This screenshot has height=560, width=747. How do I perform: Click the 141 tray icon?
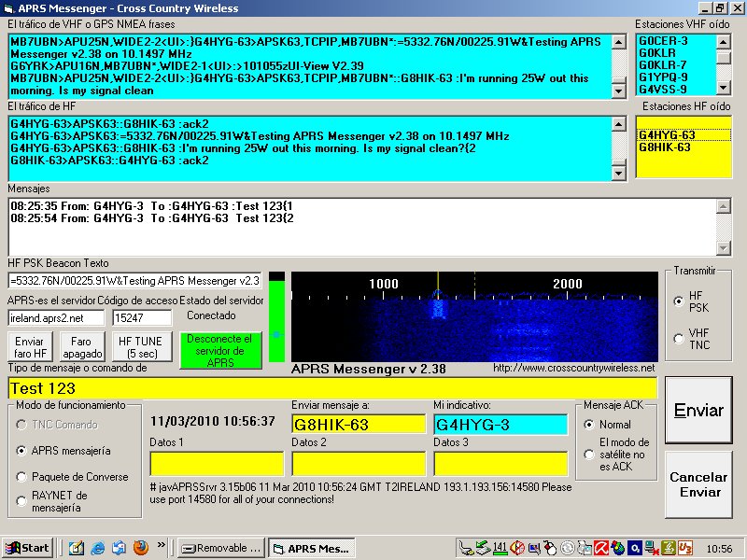coord(499,549)
